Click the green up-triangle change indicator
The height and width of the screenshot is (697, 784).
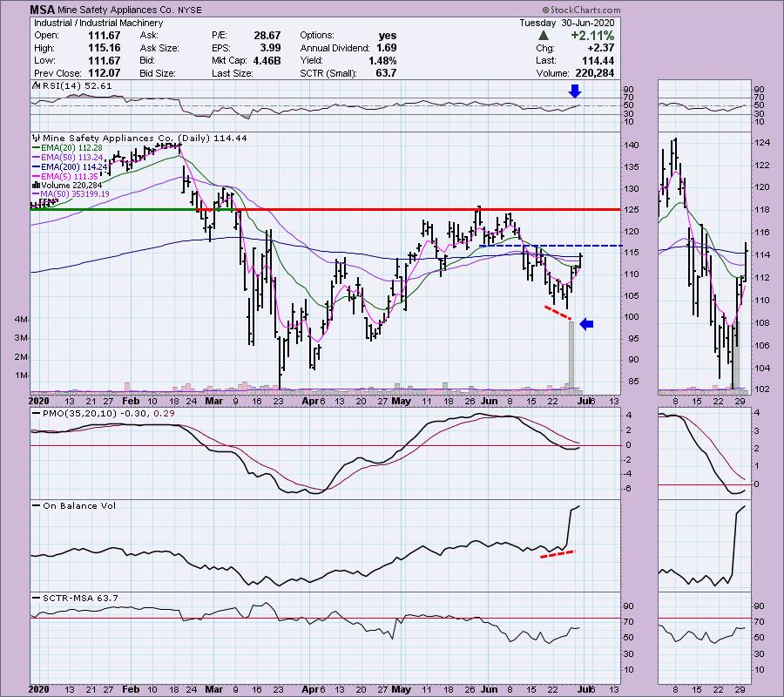point(544,36)
